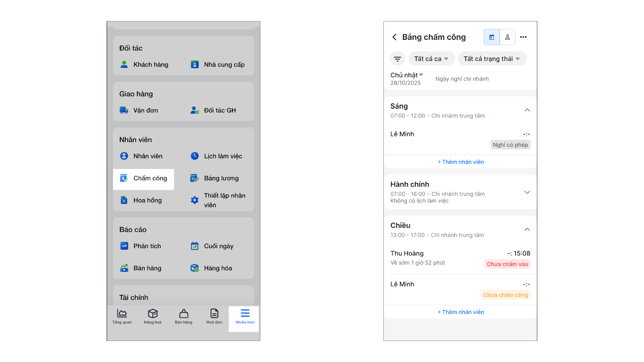Go back from Bảng chấm công

point(394,37)
